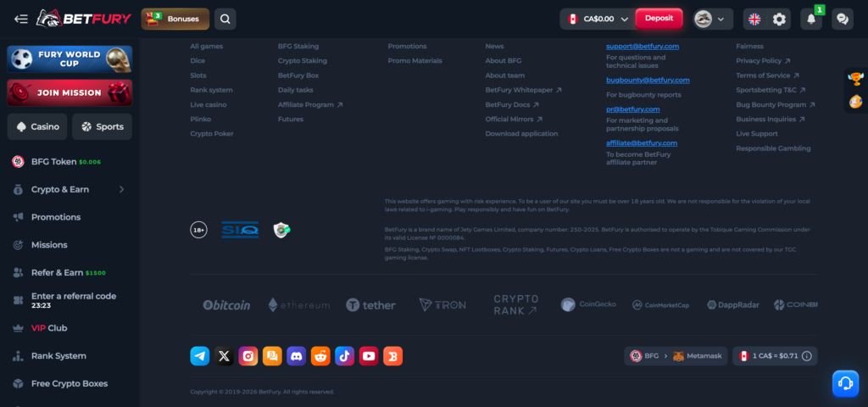
Task: Open the orange B blog social icon
Action: coord(393,356)
